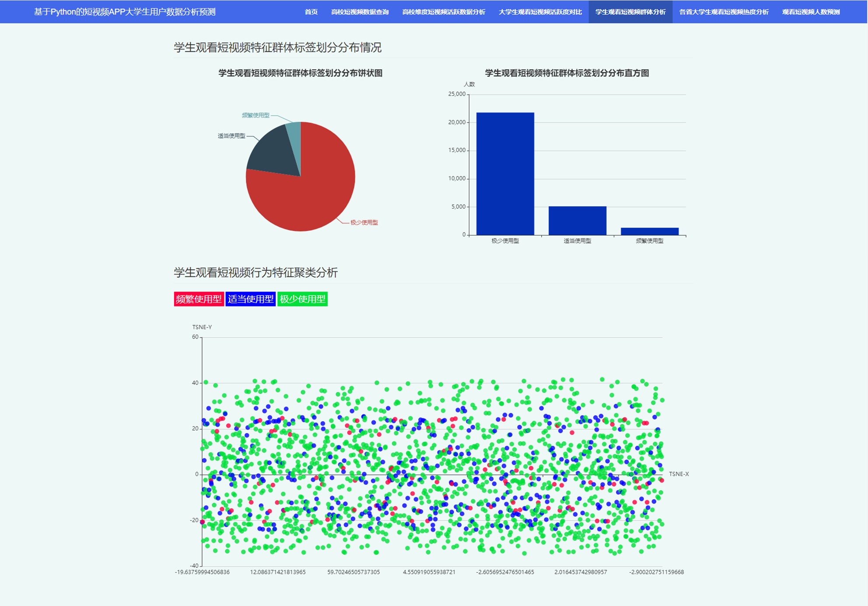The height and width of the screenshot is (606, 868).
Task: Toggle the red 频繁使用型 legend series
Action: pyautogui.click(x=199, y=299)
